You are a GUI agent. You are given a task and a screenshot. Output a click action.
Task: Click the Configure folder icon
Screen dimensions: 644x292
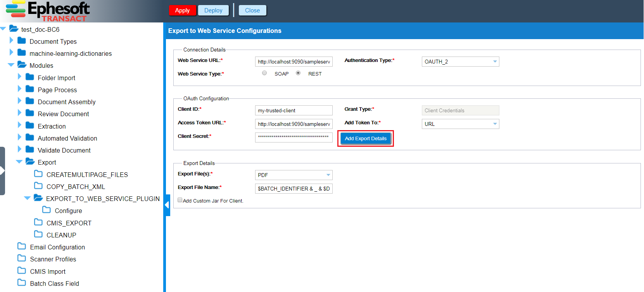tap(47, 210)
